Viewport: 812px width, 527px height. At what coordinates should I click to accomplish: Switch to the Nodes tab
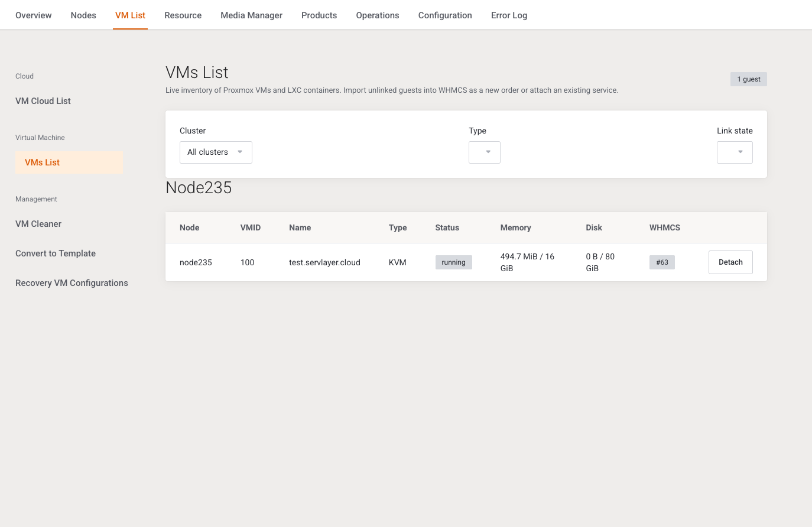tap(83, 15)
